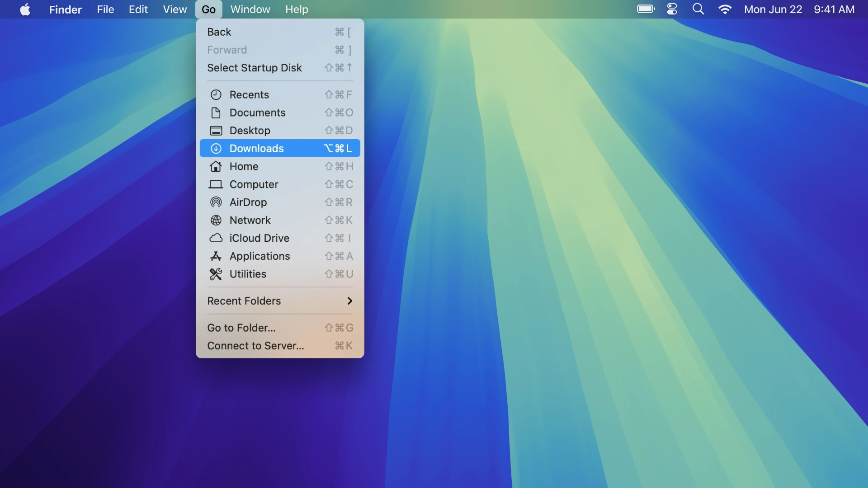Screen dimensions: 868x488
Task: Open AirDrop
Action: pyautogui.click(x=248, y=202)
